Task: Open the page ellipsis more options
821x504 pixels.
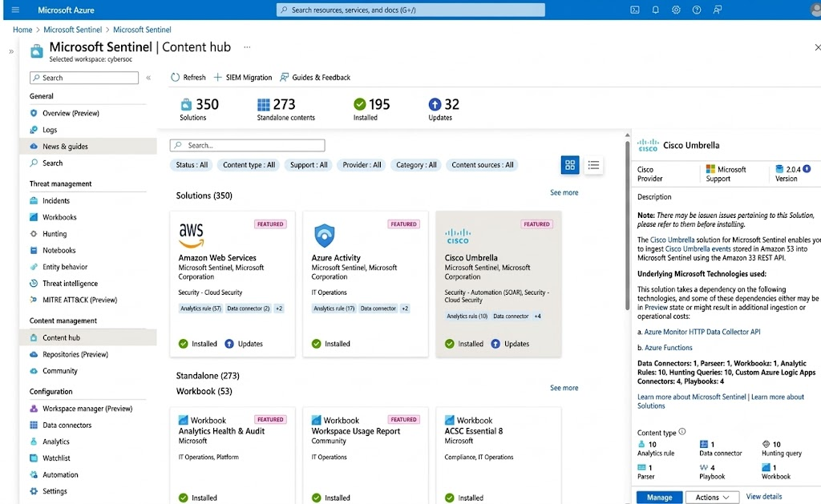Action: [247, 47]
